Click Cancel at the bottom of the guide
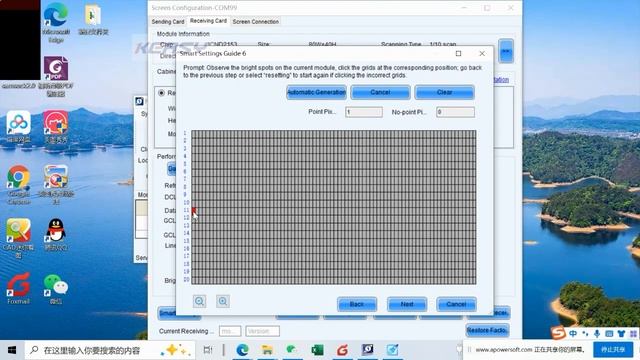This screenshot has height=360, width=640. pos(456,304)
